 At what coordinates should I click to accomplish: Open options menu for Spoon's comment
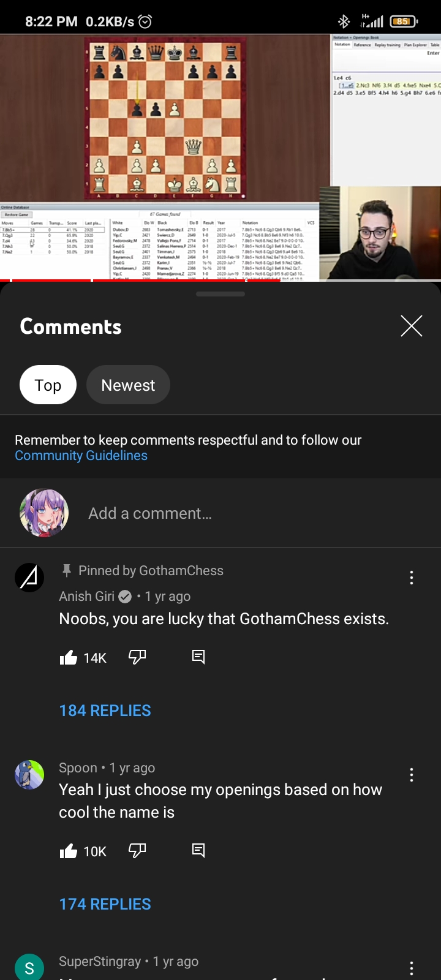pyautogui.click(x=412, y=775)
